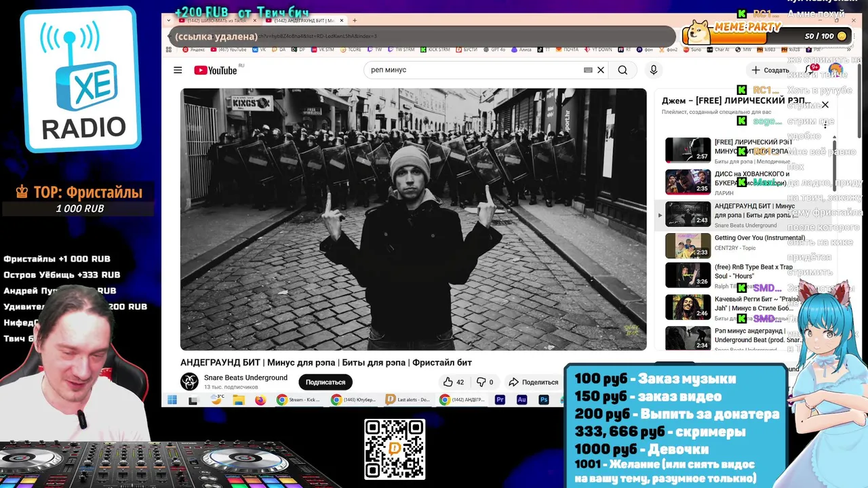The height and width of the screenshot is (488, 868).
Task: Open the browser apps grid icon in bookmarks bar
Action: (168, 49)
